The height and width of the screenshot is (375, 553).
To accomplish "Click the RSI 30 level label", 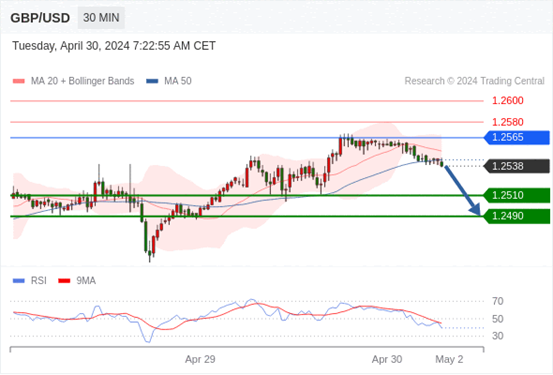I will click(x=498, y=336).
